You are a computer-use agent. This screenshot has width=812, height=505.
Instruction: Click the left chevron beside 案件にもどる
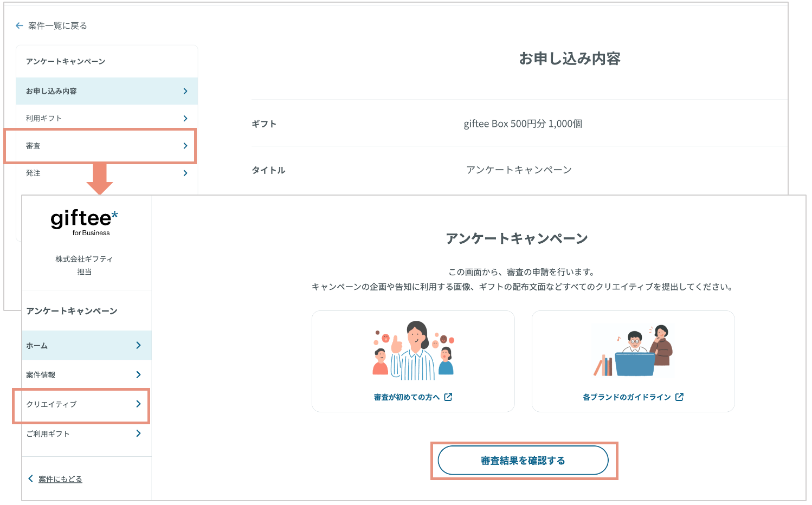[x=30, y=478]
